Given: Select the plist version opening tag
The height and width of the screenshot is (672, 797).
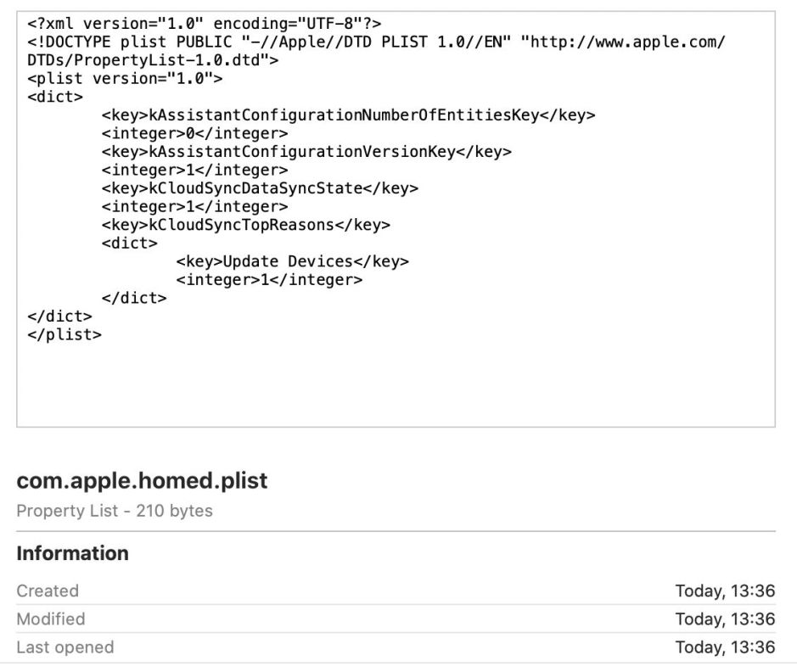Looking at the screenshot, I should [125, 79].
